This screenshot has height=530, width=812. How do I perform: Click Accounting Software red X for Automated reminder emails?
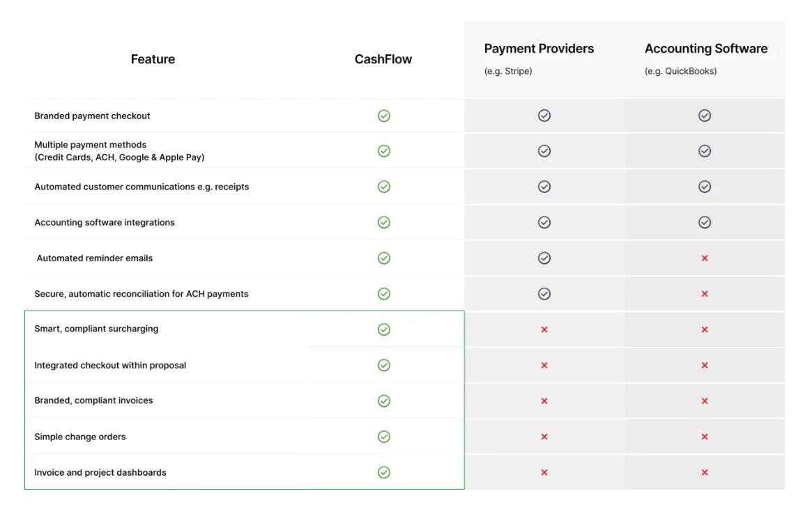click(x=705, y=258)
